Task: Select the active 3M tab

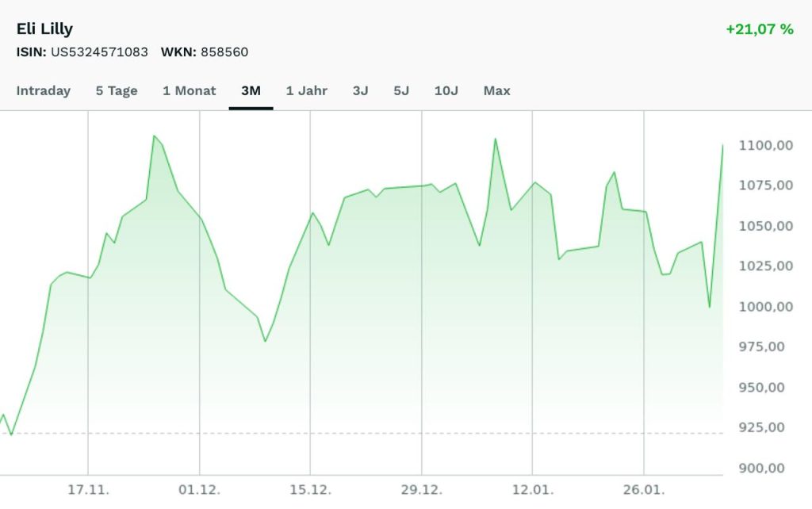Action: [x=251, y=90]
